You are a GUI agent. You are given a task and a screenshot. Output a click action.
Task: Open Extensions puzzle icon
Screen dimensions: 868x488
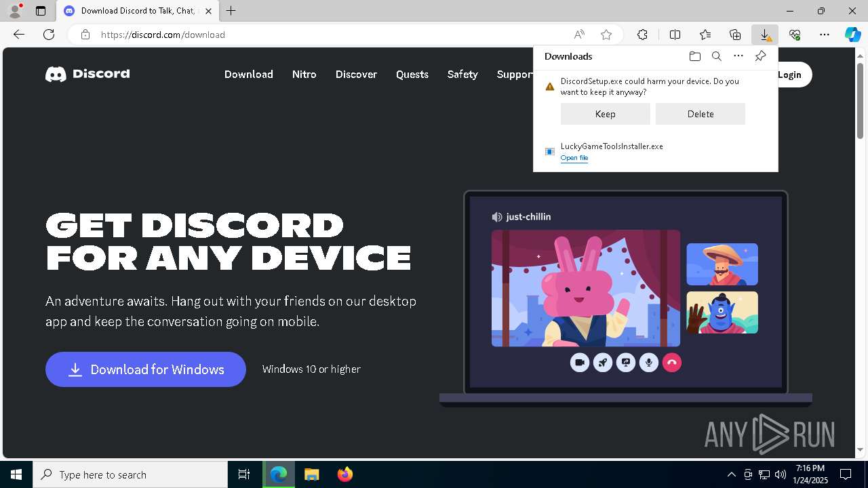click(642, 35)
